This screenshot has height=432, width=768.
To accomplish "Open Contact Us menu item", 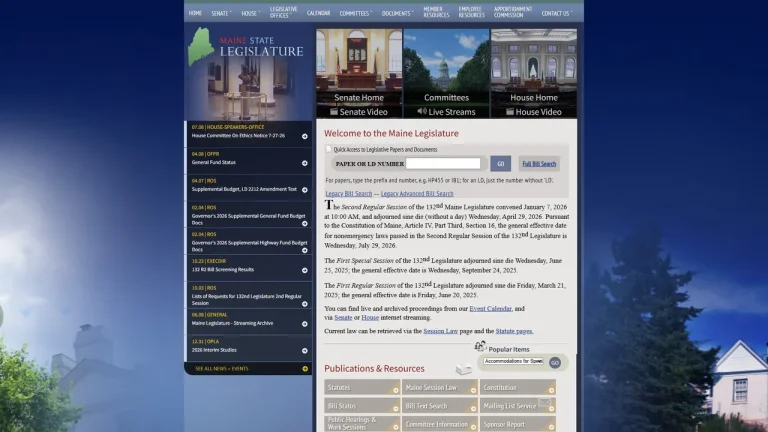I will coord(556,13).
